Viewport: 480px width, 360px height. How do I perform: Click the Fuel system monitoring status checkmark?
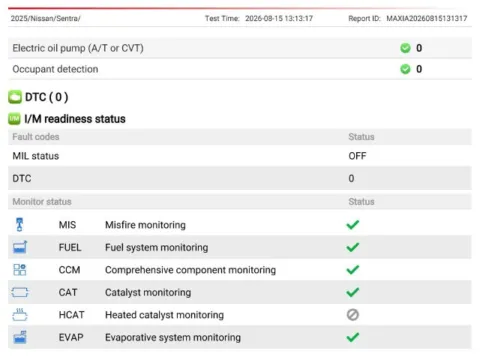[353, 247]
